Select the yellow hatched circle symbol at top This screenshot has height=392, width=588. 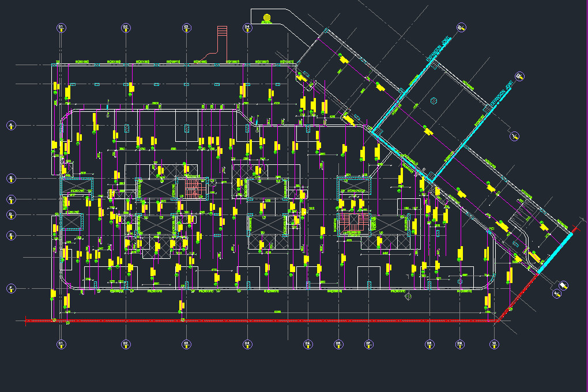267,17
